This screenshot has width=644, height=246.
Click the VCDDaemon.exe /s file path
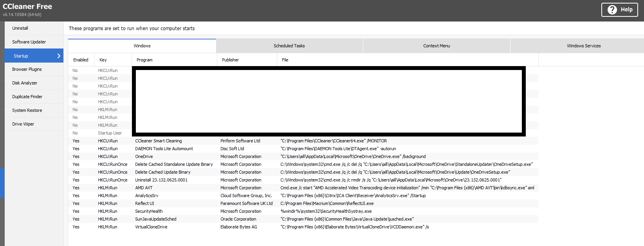coord(355,227)
